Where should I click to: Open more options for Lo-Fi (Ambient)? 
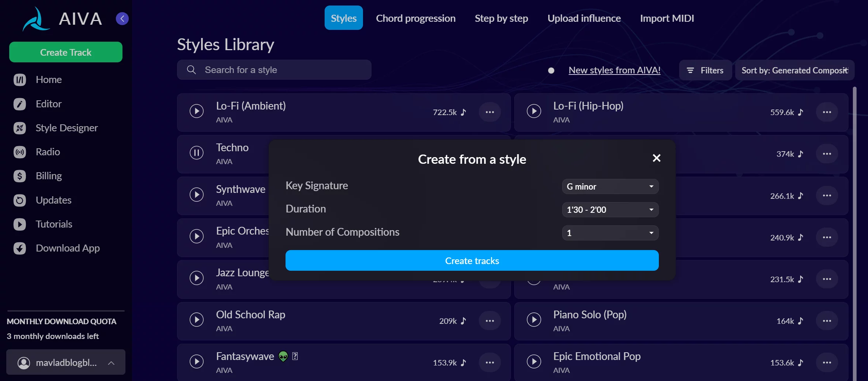point(490,112)
